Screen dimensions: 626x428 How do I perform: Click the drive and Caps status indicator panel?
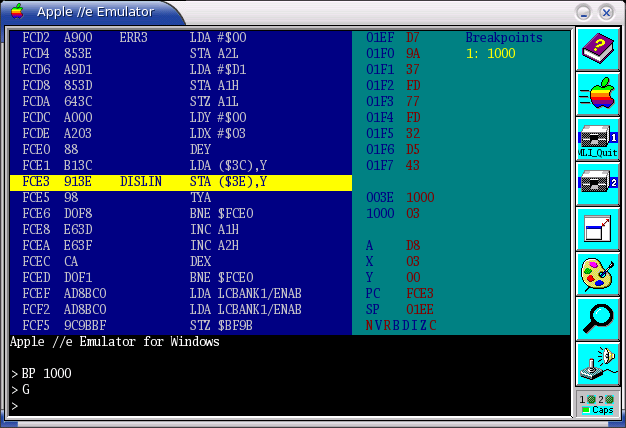[x=598, y=404]
